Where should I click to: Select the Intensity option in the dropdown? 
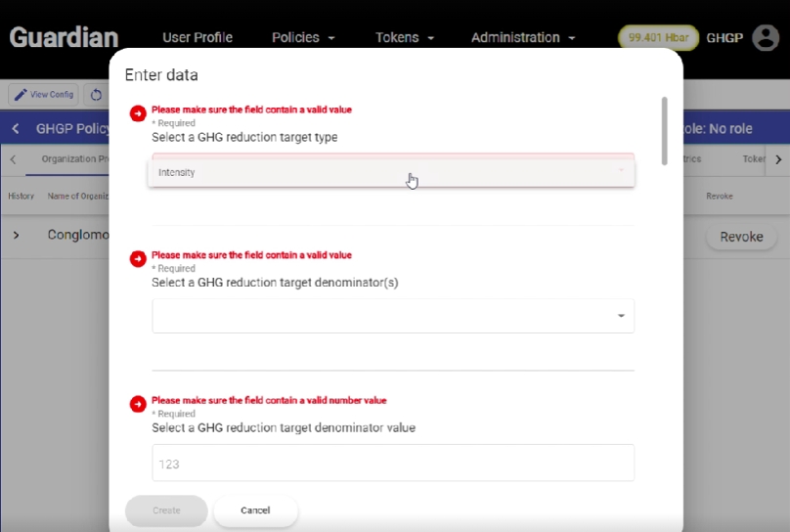(x=391, y=173)
